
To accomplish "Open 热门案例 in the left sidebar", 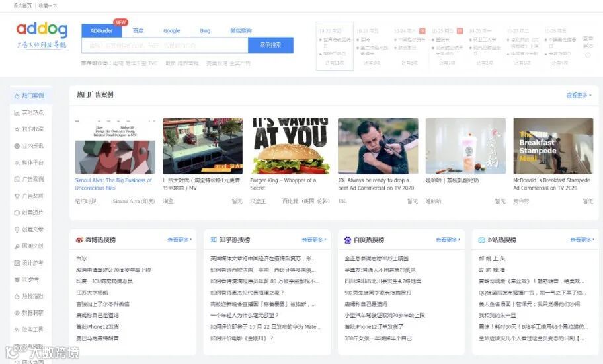I will click(31, 95).
